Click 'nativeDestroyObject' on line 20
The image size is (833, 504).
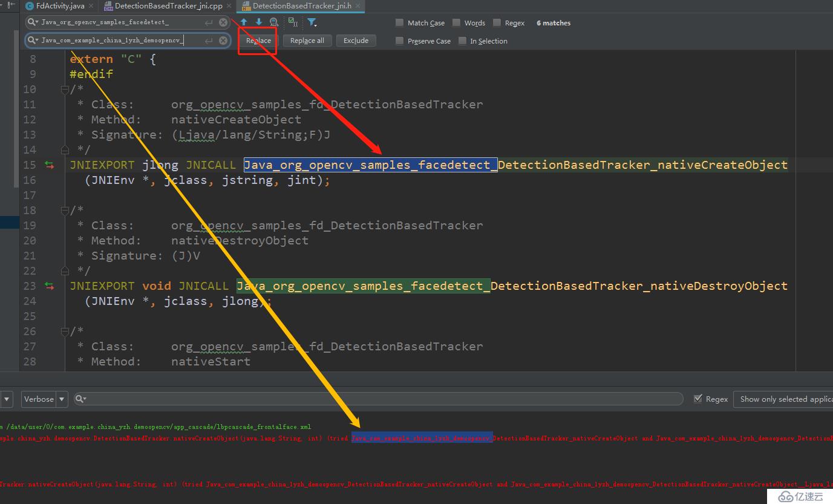(x=240, y=240)
